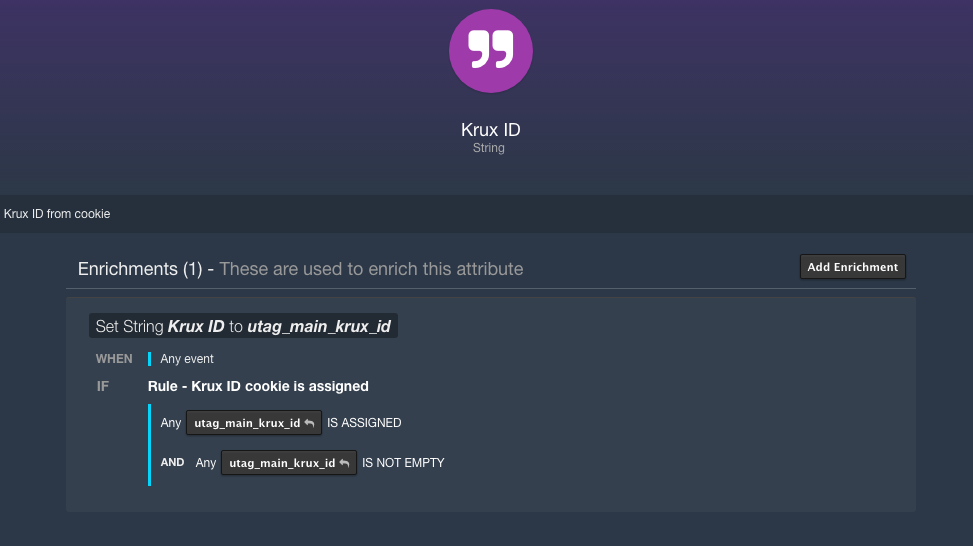
Task: Select the Krux ID attribute title
Action: (x=490, y=130)
